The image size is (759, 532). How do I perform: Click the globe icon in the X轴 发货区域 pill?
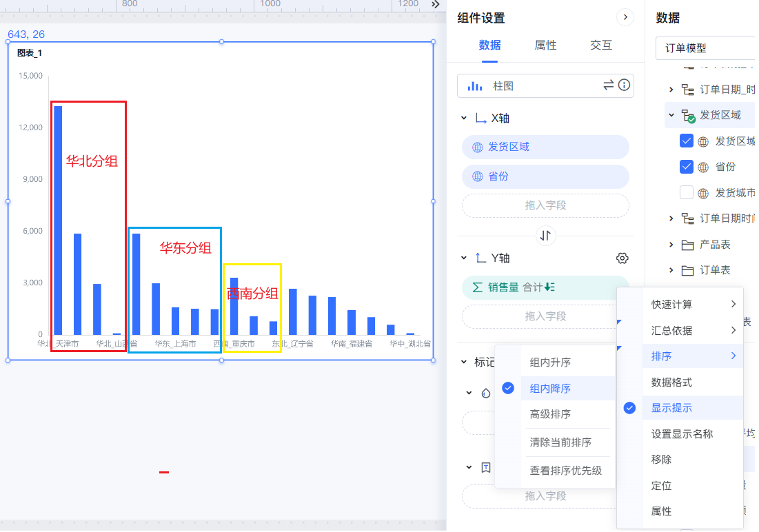(x=477, y=147)
